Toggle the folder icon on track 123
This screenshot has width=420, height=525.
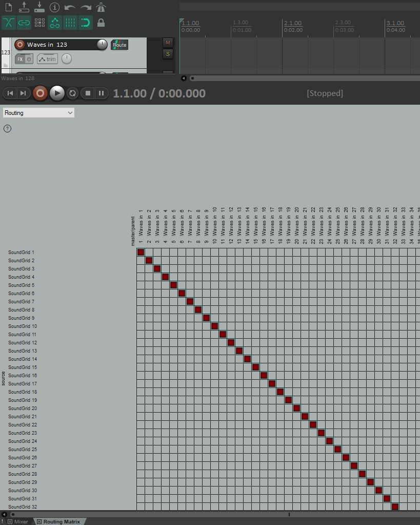(x=6, y=66)
